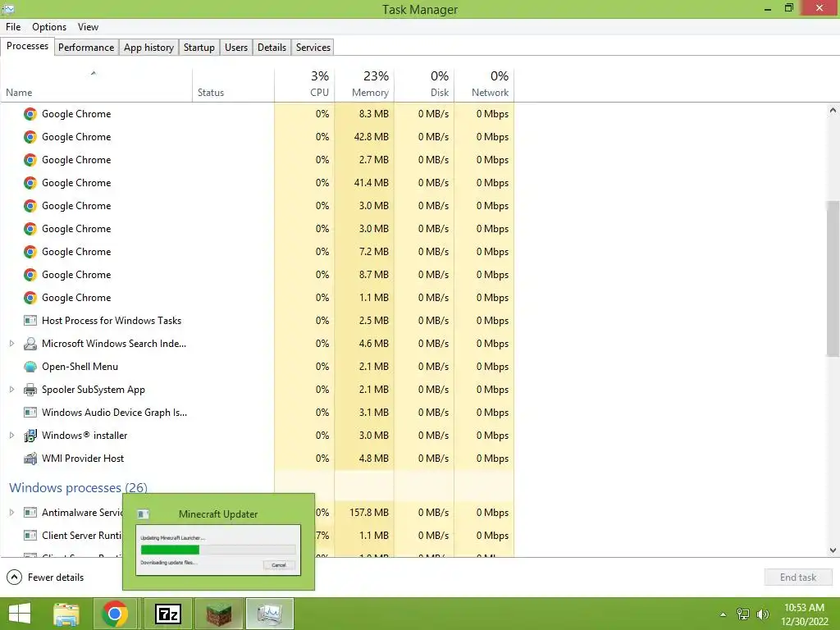The width and height of the screenshot is (840, 630).
Task: Expand the Antimalware Service row
Action: point(11,513)
